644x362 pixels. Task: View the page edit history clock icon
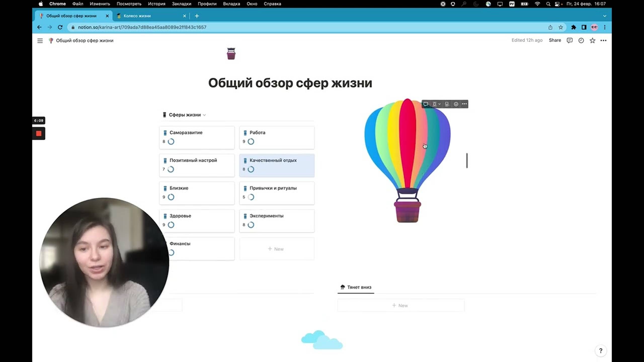(581, 40)
